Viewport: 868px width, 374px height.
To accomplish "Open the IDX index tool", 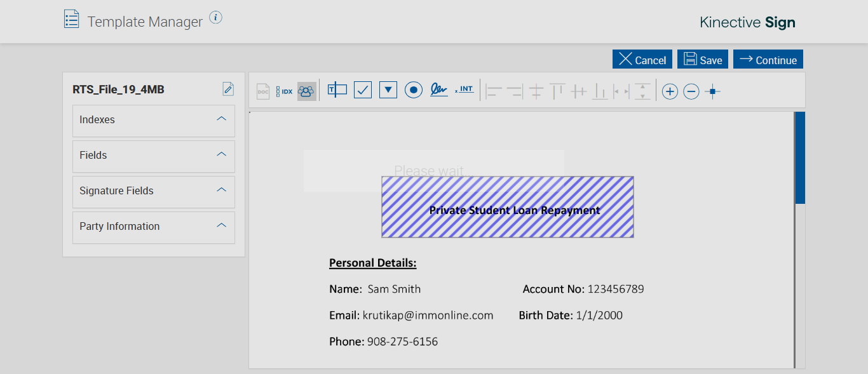I will click(x=285, y=91).
